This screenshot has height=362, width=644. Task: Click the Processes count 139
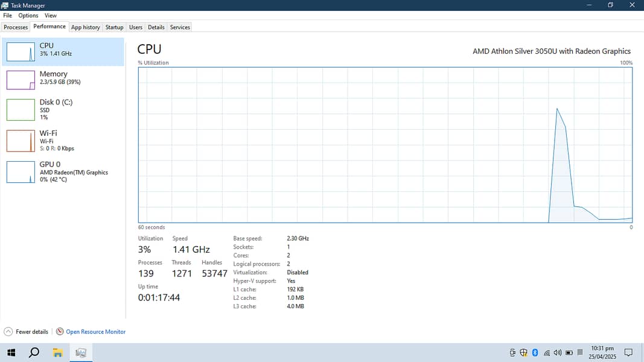pos(146,274)
